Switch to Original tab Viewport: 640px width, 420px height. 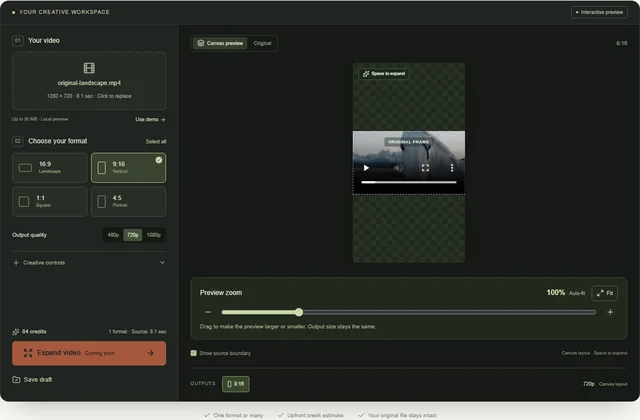coord(262,43)
